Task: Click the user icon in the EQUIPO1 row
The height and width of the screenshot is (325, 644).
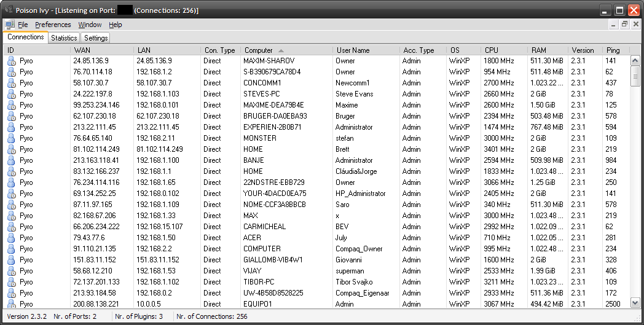Action: [12, 304]
